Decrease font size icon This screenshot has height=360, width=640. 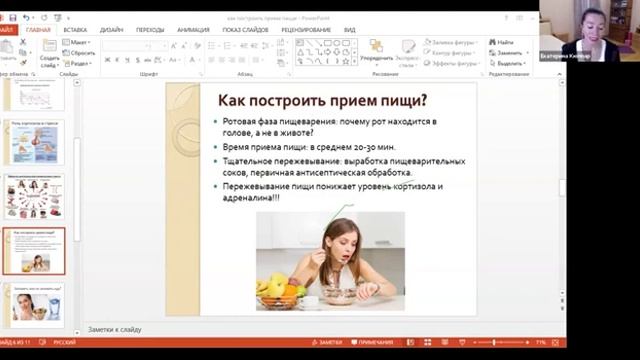pyautogui.click(x=184, y=46)
